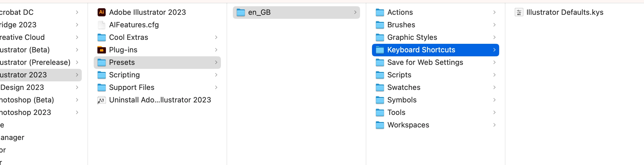644x165 pixels.
Task: Expand the Workspaces folder chevron
Action: click(494, 125)
